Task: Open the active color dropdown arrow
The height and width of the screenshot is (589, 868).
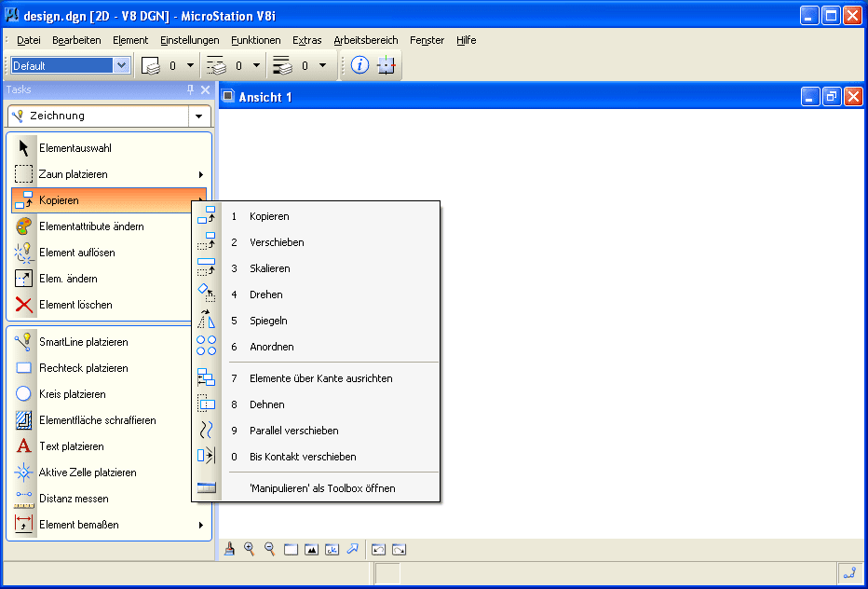Action: (190, 65)
